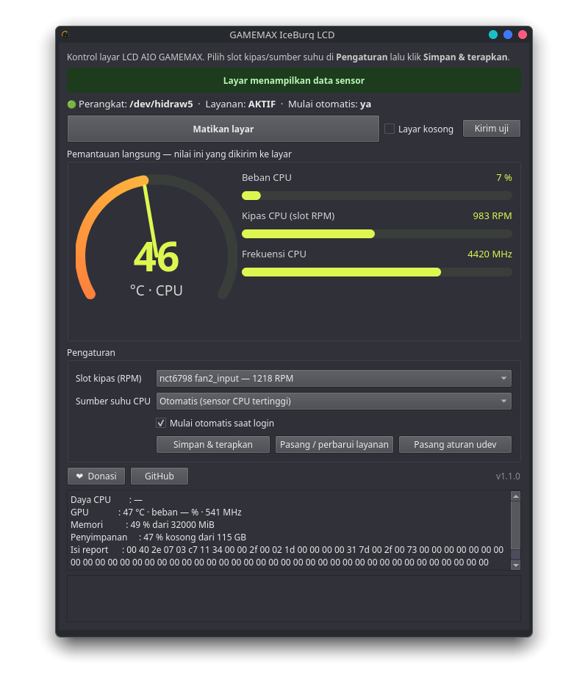Click the Penyimpanan line in the log

(158, 537)
